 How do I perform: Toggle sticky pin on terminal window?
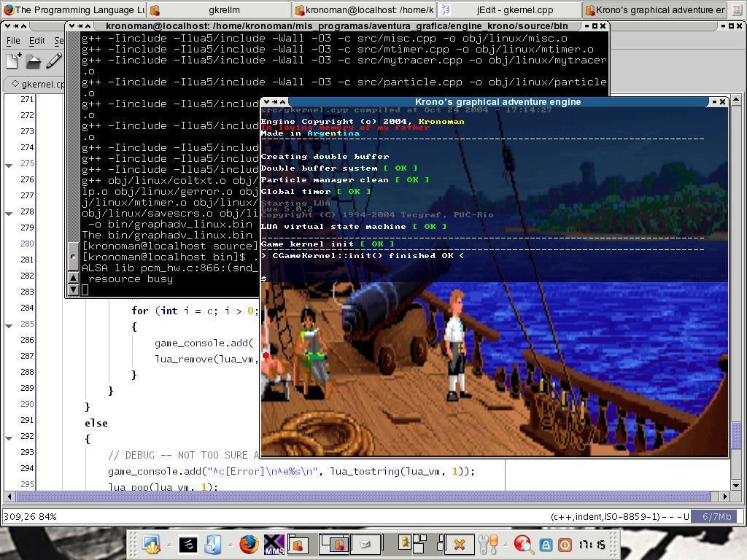click(80, 26)
